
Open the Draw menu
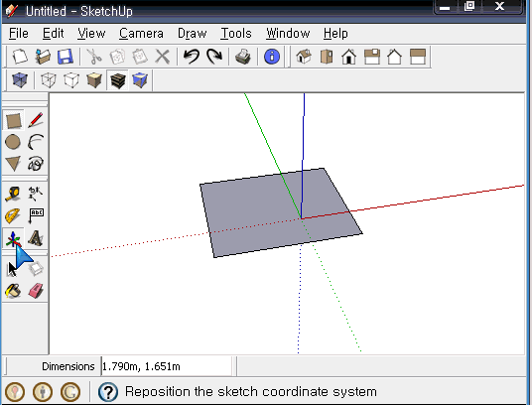point(192,34)
